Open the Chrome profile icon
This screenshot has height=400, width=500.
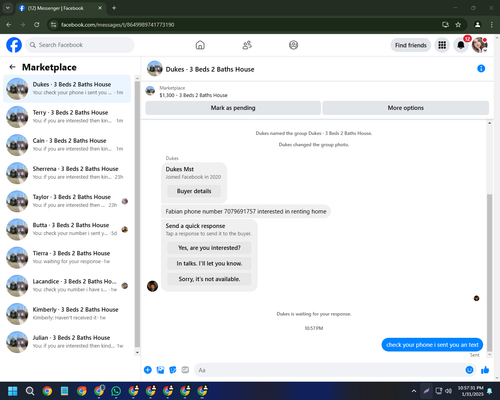pyautogui.click(x=478, y=25)
